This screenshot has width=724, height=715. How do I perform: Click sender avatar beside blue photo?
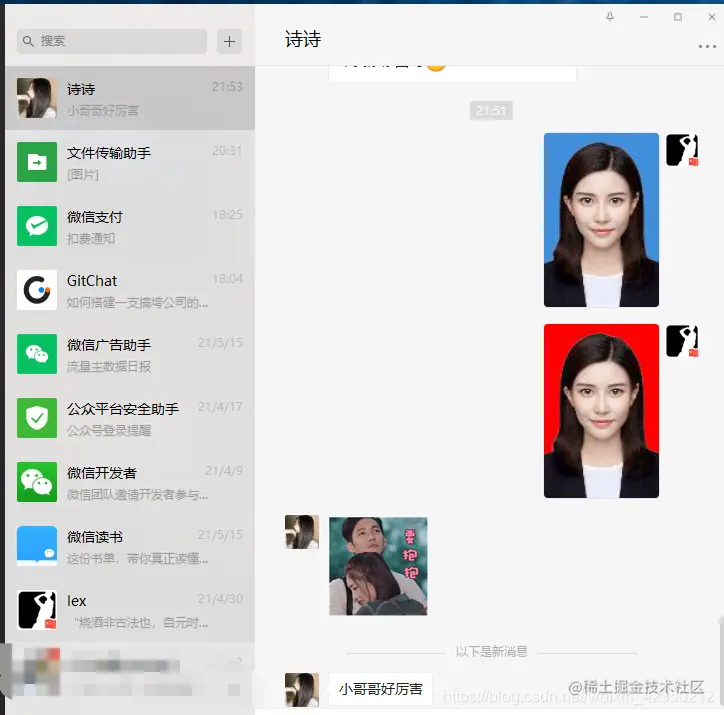[x=682, y=150]
